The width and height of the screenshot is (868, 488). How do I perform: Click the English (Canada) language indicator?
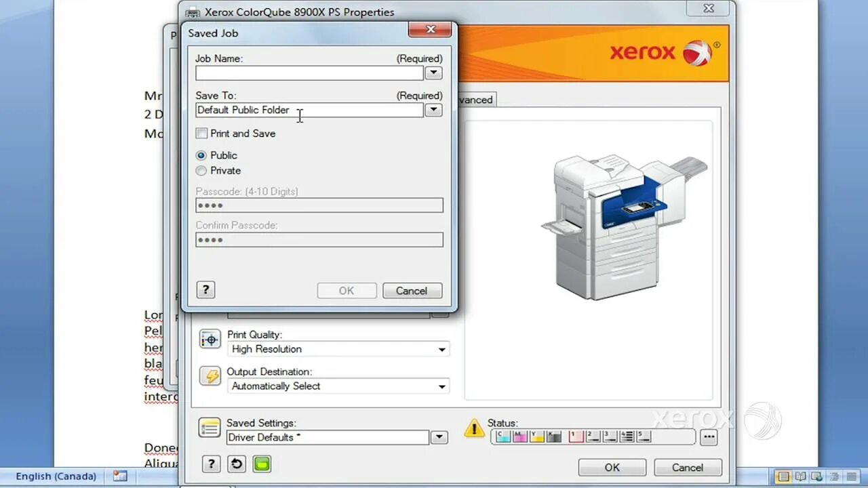56,476
